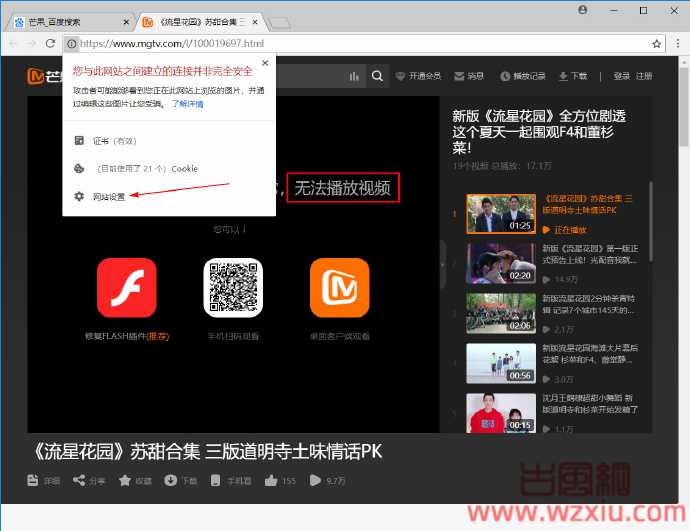Click the QR code for mobile viewing
This screenshot has height=531, width=690.
[x=233, y=288]
